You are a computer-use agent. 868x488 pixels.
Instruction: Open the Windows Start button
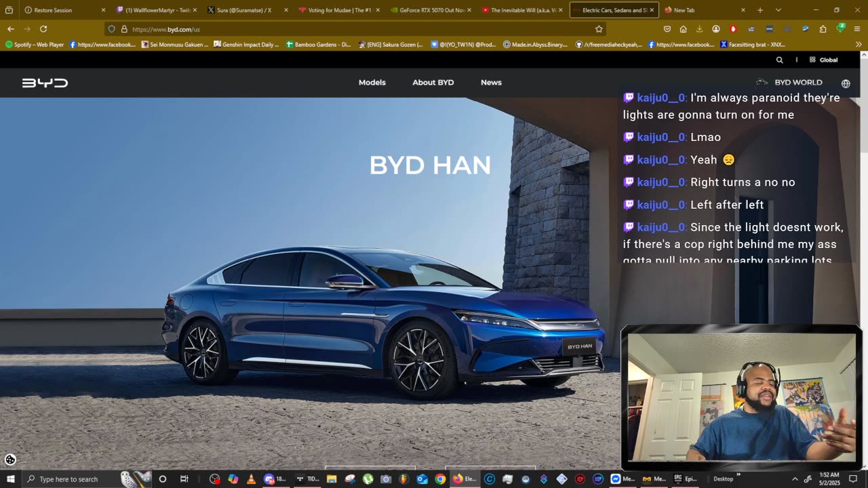click(10, 479)
